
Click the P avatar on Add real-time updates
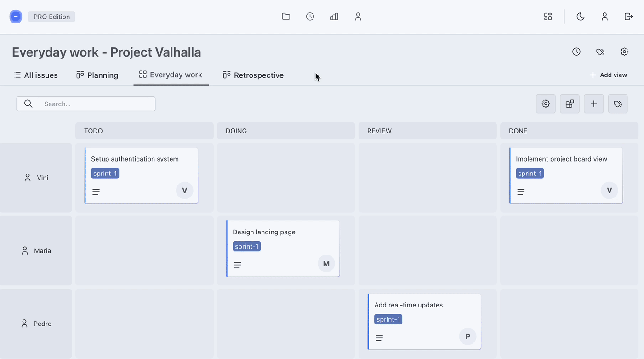(467, 336)
